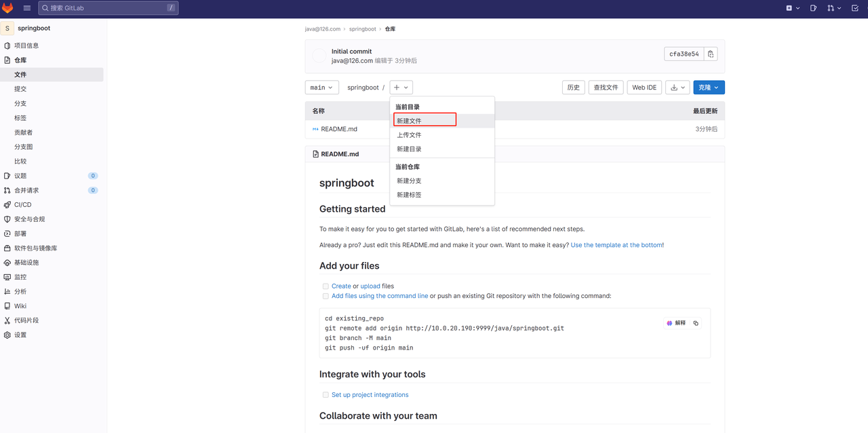Open the hamburger navigation menu

click(x=27, y=8)
